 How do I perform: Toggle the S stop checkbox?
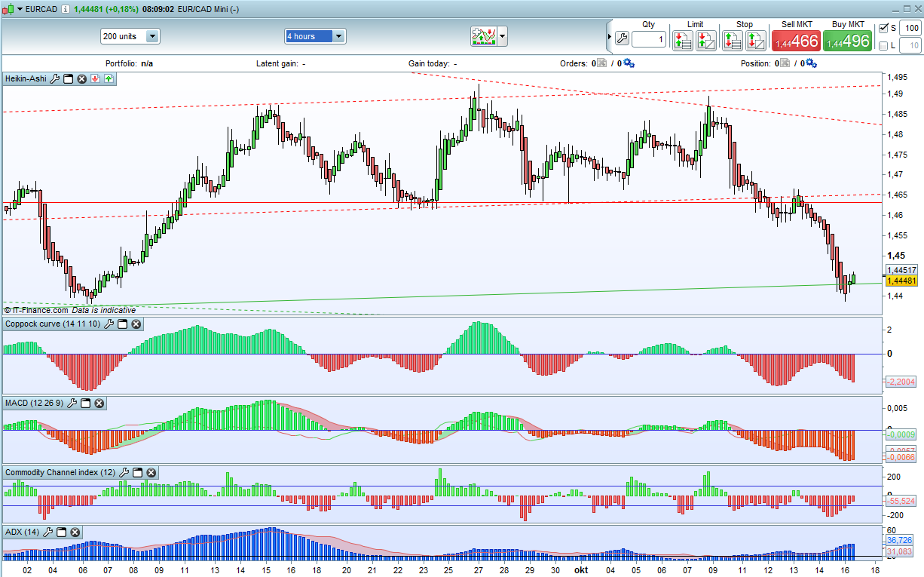click(884, 28)
